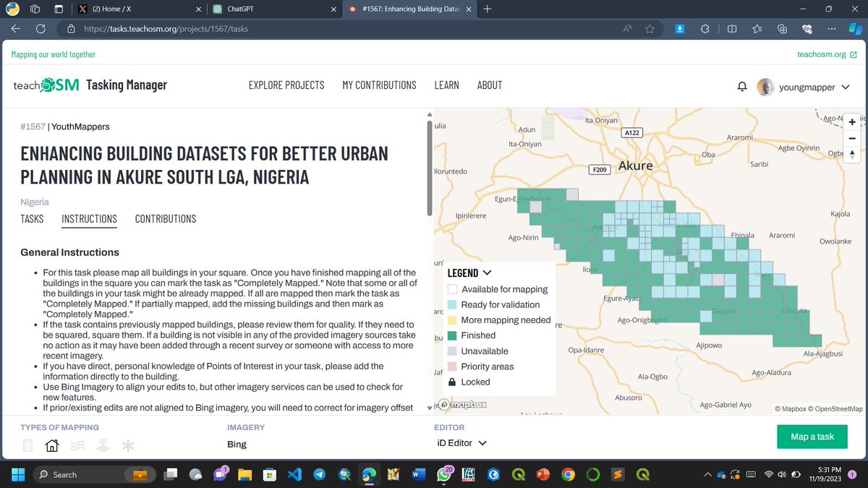Switch to the Contributions tab
This screenshot has width=868, height=488.
coord(165,218)
